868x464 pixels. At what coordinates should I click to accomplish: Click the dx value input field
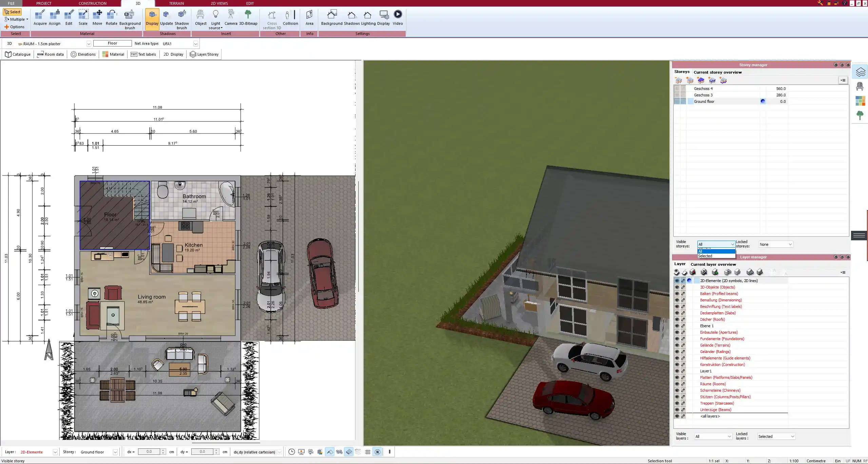click(x=149, y=452)
